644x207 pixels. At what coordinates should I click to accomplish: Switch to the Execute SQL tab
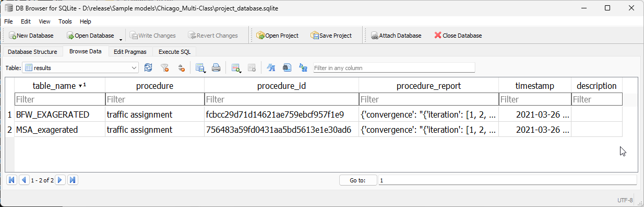pyautogui.click(x=175, y=52)
